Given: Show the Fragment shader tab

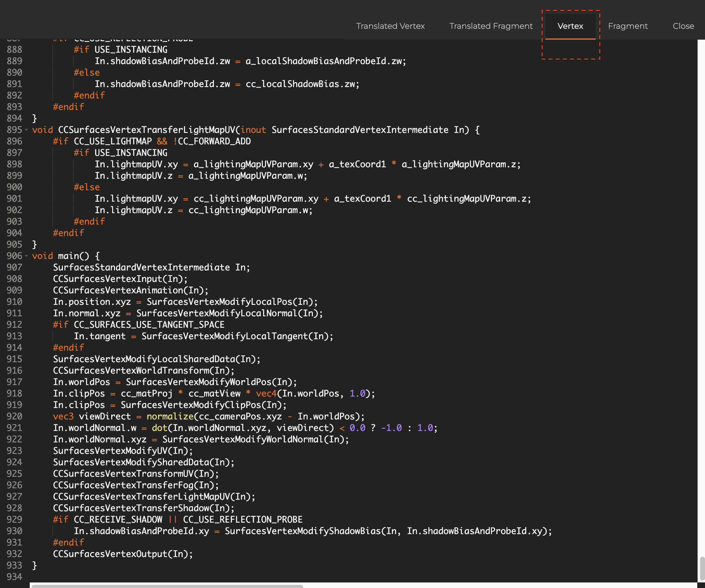Looking at the screenshot, I should [628, 26].
